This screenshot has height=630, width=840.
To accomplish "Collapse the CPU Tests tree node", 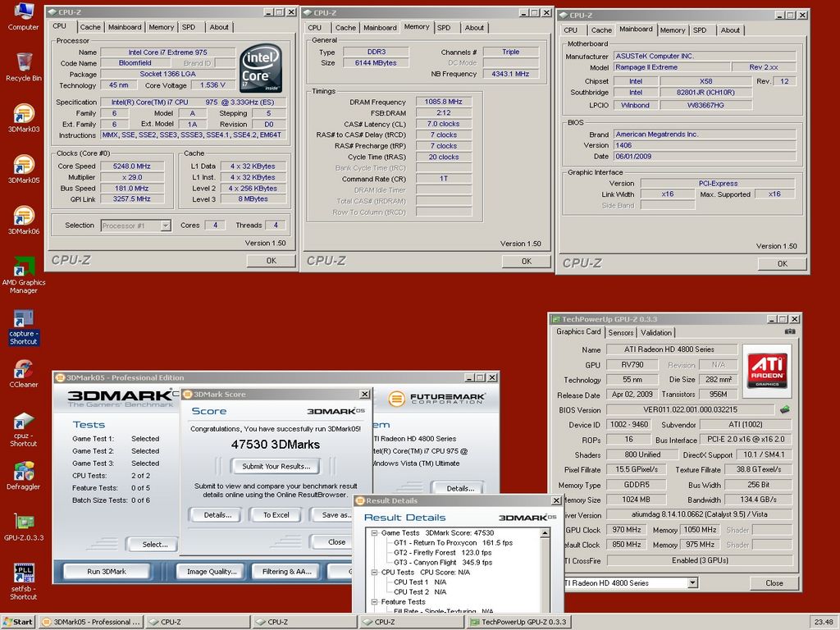I will tap(375, 572).
